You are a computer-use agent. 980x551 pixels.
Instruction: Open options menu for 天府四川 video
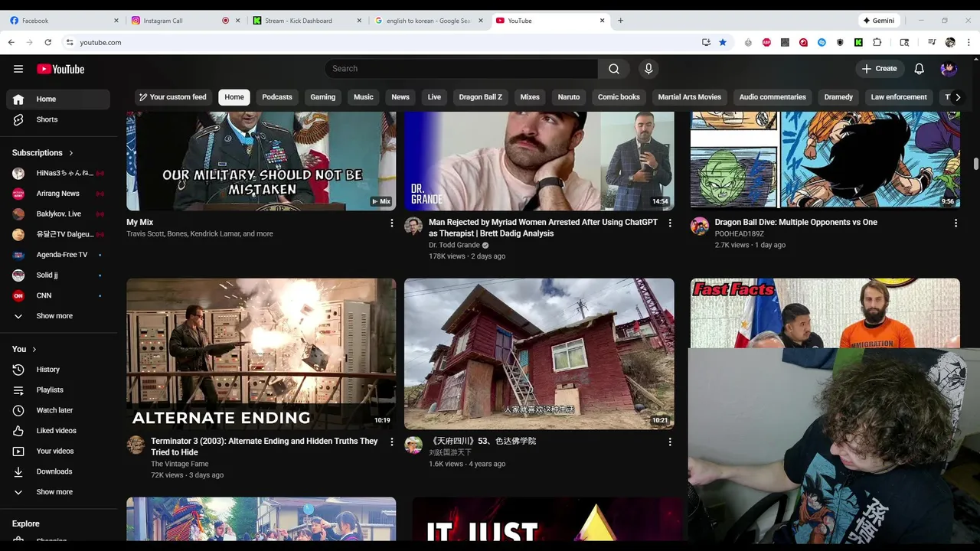pyautogui.click(x=670, y=442)
